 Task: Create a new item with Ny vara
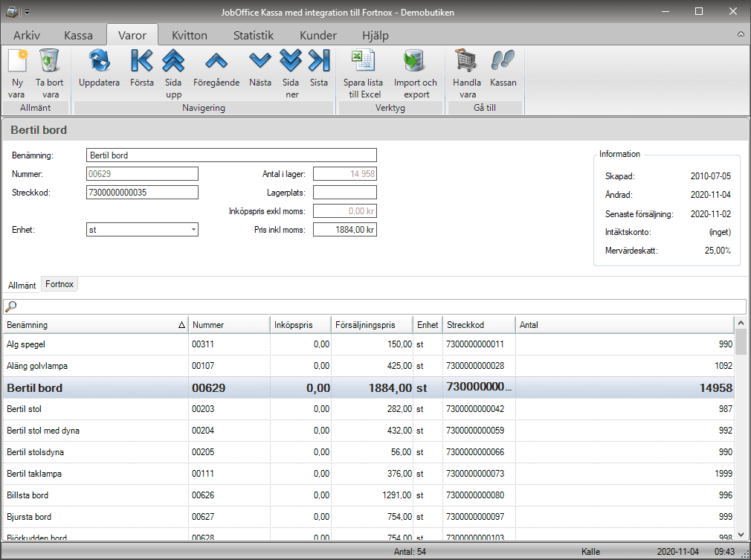pos(17,74)
